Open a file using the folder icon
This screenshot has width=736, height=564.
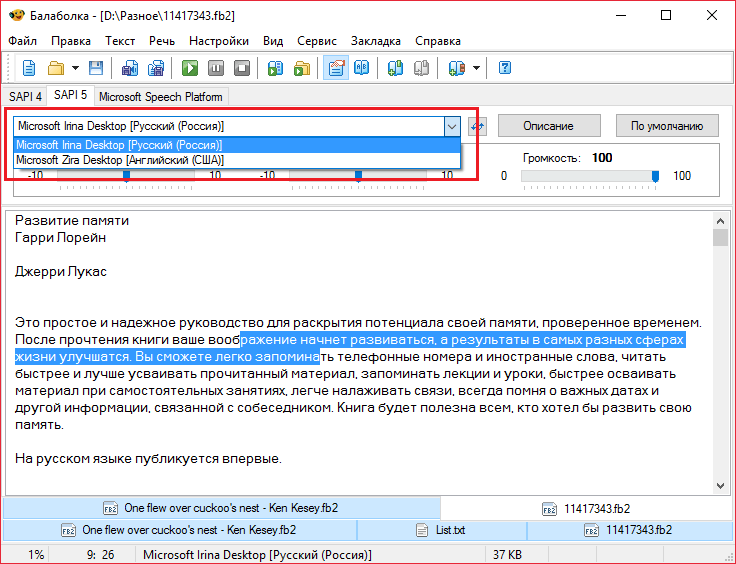[x=56, y=68]
